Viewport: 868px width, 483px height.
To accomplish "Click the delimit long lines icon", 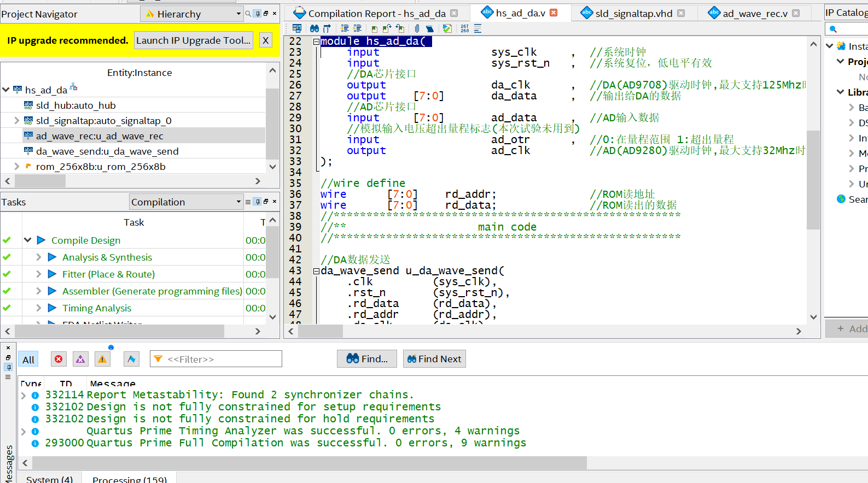I will (477, 28).
